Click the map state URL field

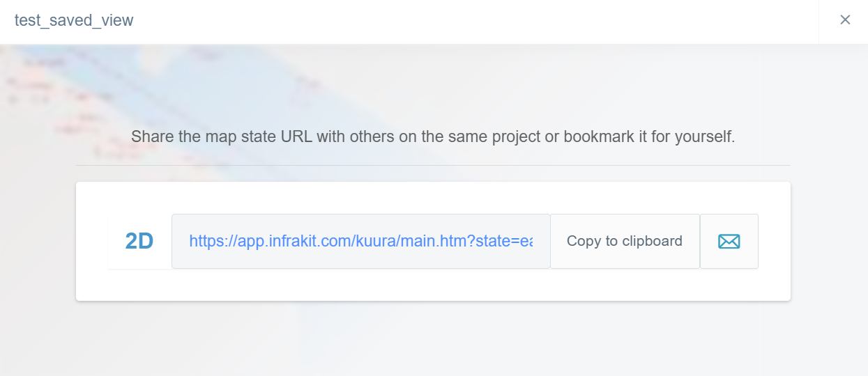pyautogui.click(x=360, y=241)
